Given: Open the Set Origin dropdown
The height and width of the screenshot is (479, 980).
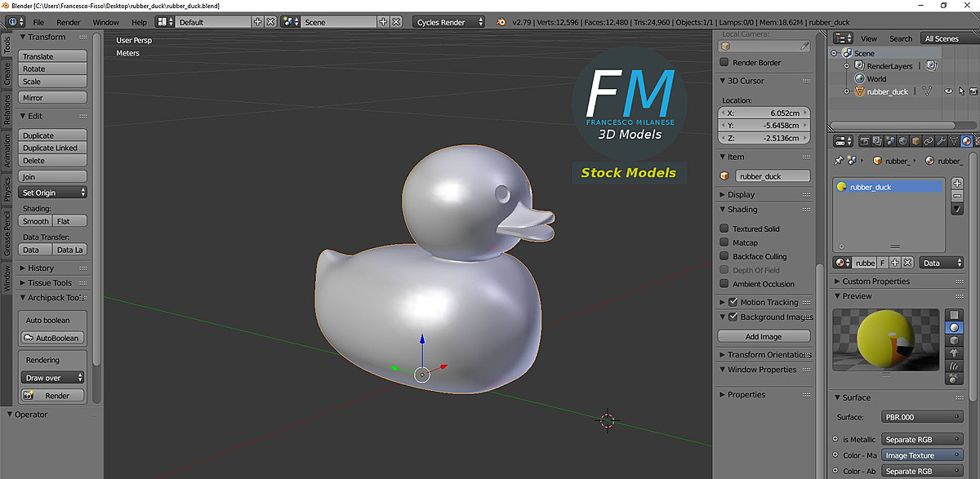Looking at the screenshot, I should tap(53, 193).
